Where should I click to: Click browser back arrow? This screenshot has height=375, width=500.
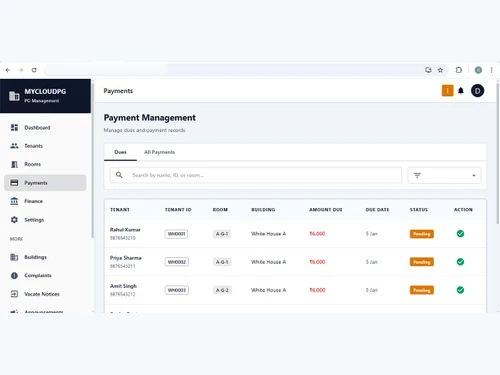[x=8, y=70]
